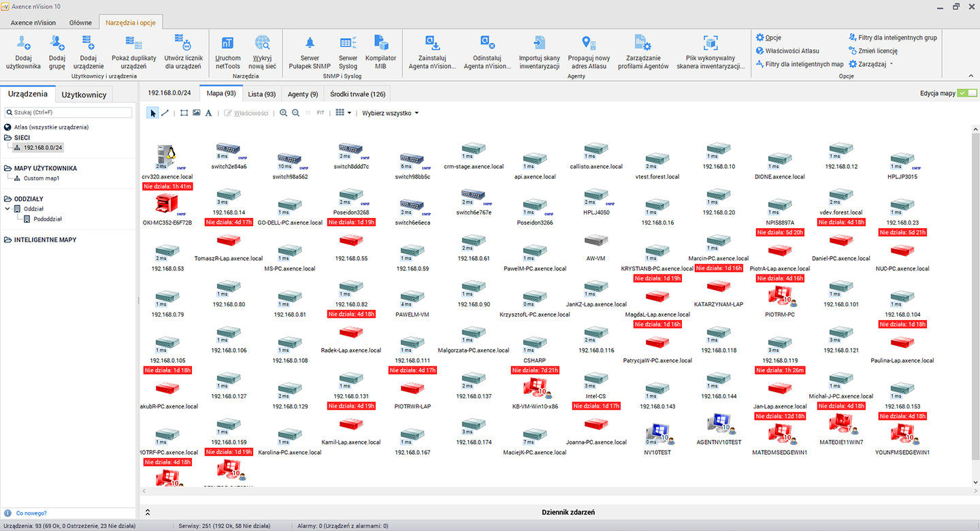This screenshot has height=531, width=980.
Task: Open Pokaż duplikaty urządzeń tool
Action: point(134,52)
